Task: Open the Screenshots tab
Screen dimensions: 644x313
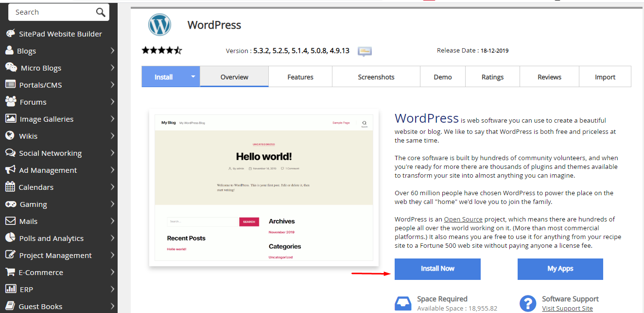Action: 376,77
